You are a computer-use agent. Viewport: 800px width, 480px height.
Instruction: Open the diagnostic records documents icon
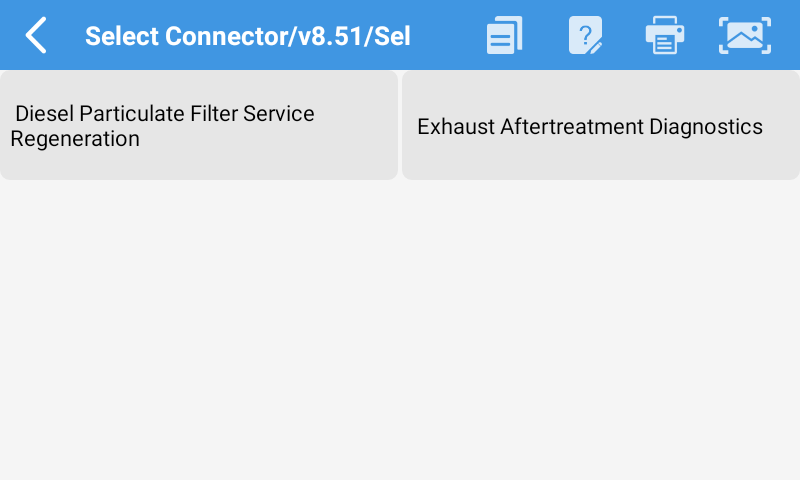(x=505, y=36)
